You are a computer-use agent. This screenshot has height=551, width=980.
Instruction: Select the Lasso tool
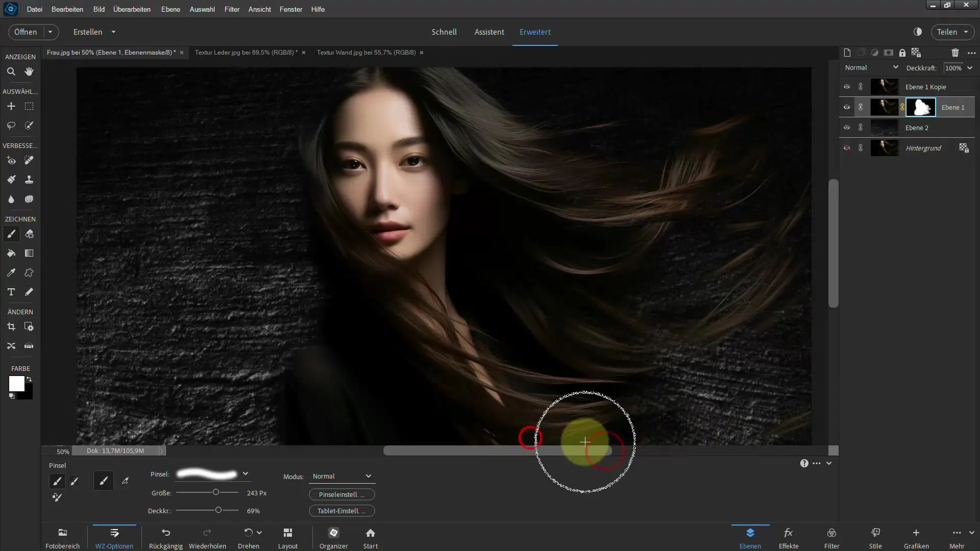point(11,126)
